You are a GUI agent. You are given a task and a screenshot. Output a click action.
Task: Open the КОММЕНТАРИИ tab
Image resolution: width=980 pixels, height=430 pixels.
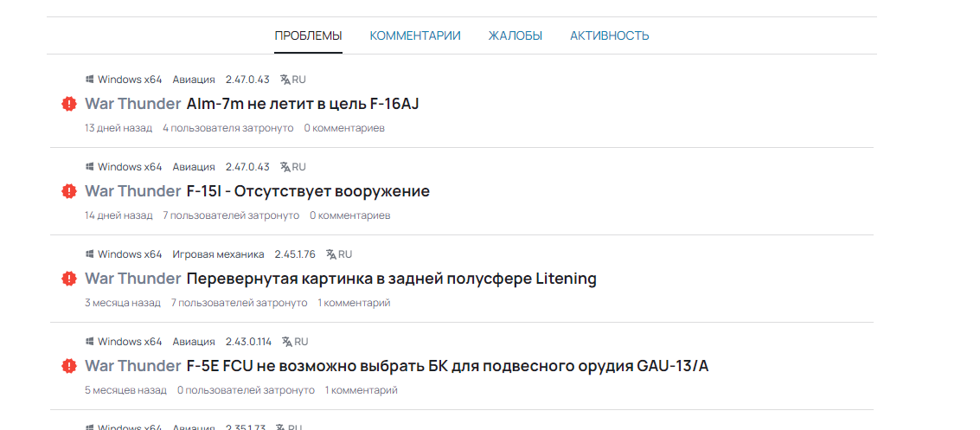click(415, 35)
